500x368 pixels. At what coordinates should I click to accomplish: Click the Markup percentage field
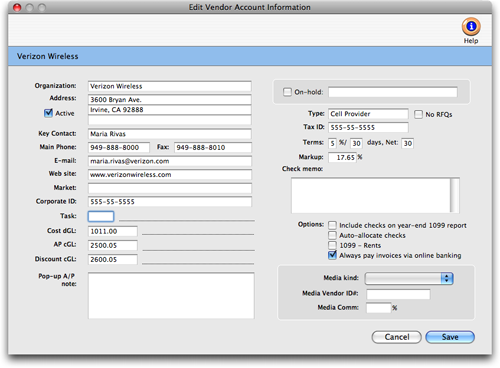coord(342,157)
